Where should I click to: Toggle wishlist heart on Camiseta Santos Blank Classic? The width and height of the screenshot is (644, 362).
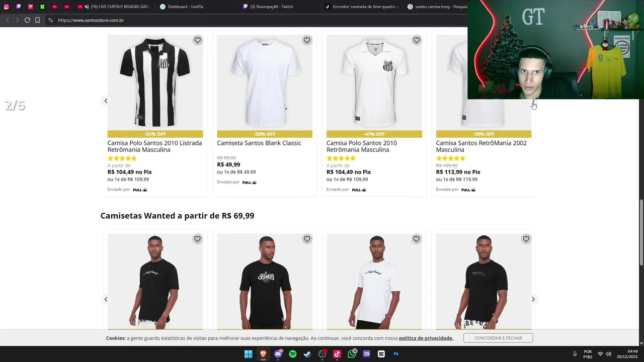pos(307,40)
